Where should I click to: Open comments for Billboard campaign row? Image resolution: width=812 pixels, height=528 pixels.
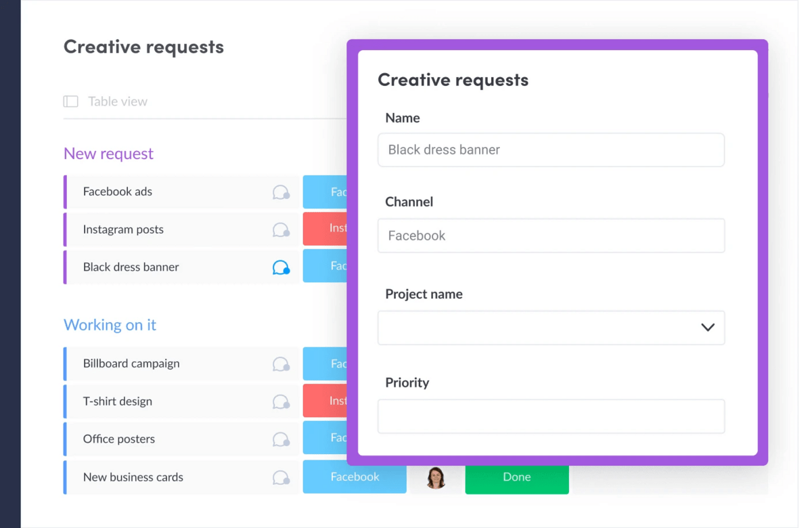[x=281, y=364]
